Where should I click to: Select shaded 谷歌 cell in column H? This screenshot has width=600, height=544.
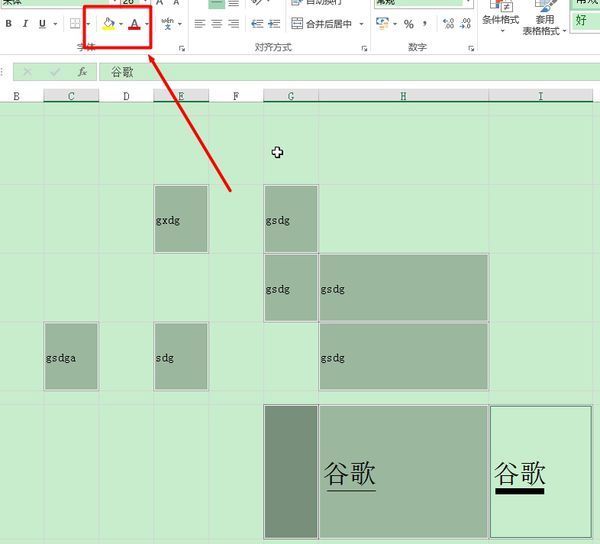tap(404, 472)
